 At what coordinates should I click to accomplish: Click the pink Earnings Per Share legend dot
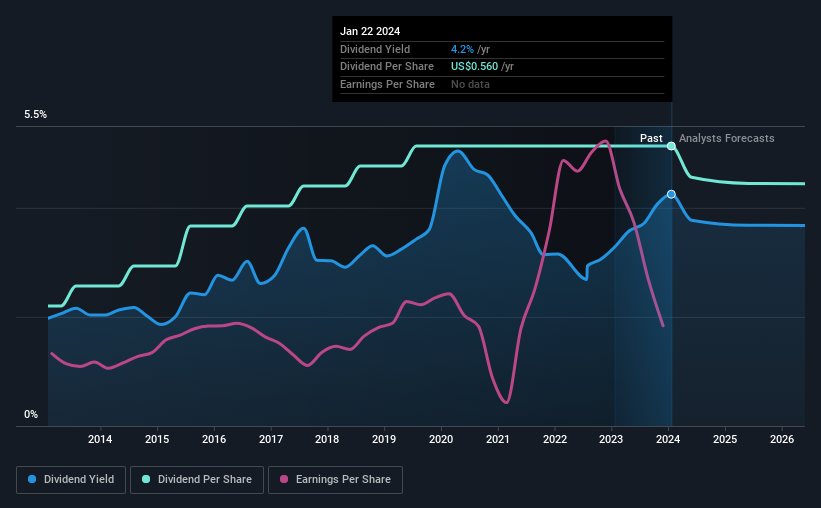[x=284, y=479]
